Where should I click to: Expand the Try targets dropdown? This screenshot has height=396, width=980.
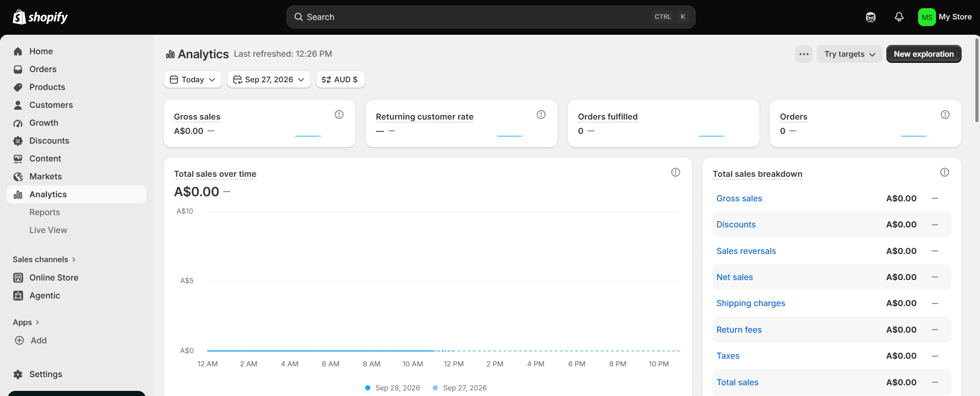click(849, 54)
